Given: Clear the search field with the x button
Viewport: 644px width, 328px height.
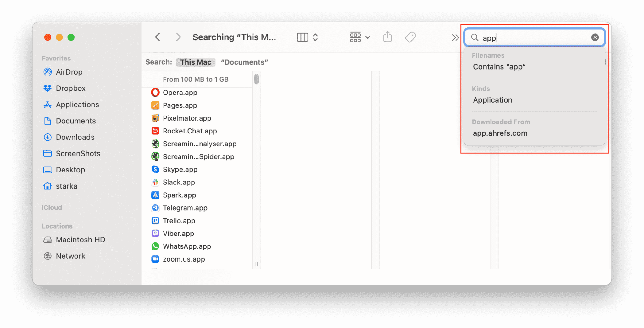Looking at the screenshot, I should (595, 37).
